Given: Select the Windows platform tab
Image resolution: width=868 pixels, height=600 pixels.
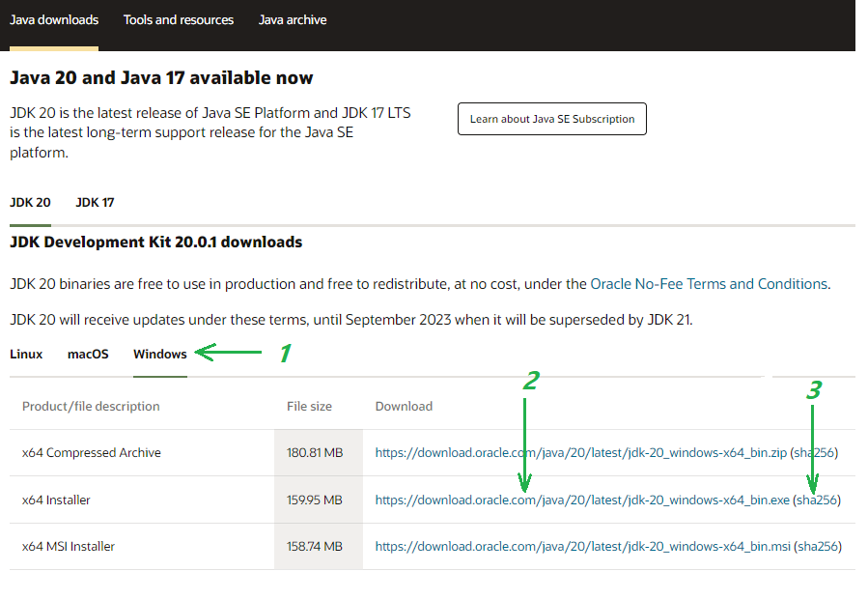Looking at the screenshot, I should [160, 354].
